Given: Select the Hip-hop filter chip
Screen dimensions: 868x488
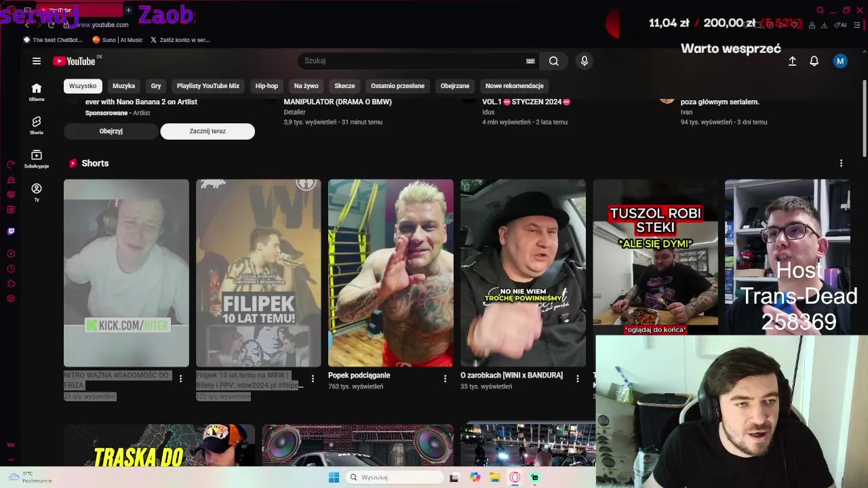Looking at the screenshot, I should pos(267,86).
